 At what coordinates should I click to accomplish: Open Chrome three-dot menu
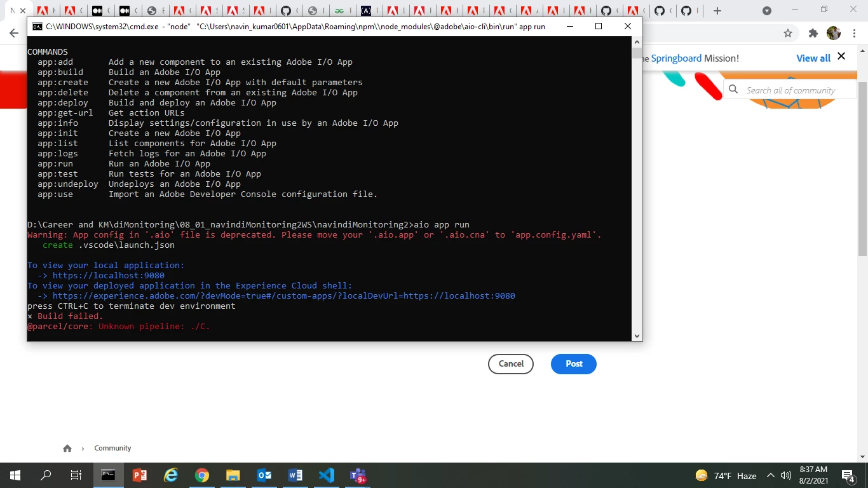(854, 33)
